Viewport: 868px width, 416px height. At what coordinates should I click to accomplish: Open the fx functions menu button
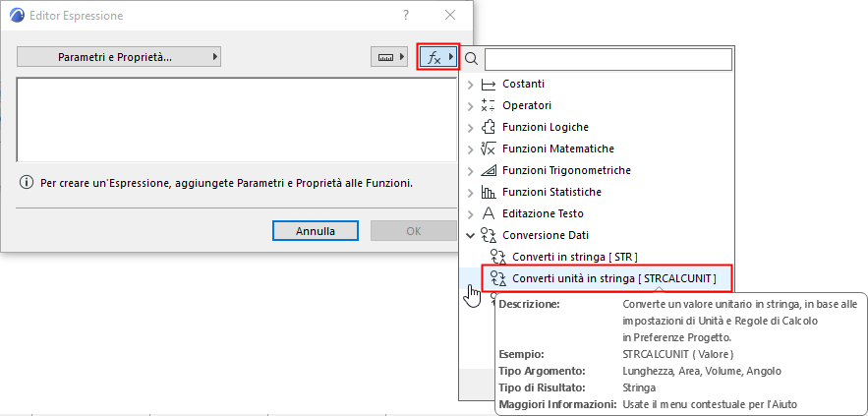438,57
